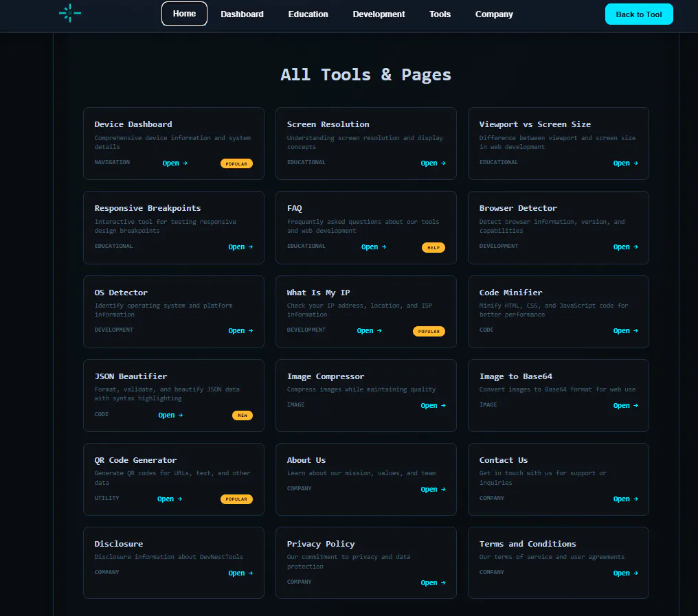Click the Disclosure card title
The width and height of the screenshot is (698, 616).
(118, 543)
